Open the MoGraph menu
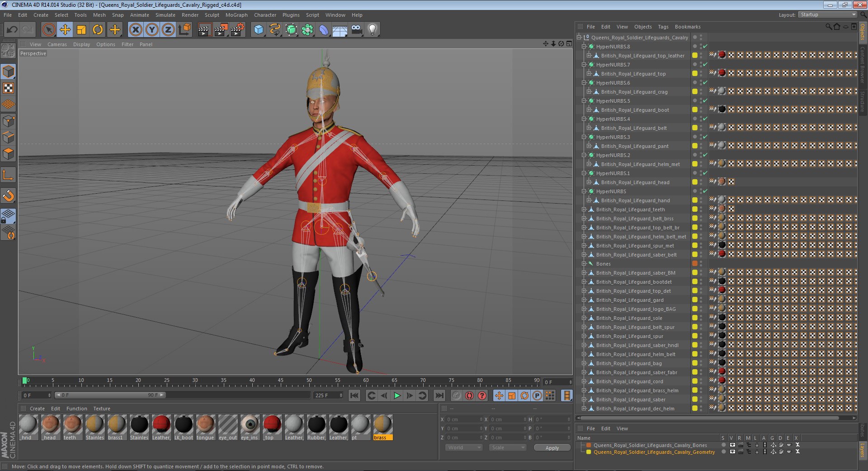Image resolution: width=868 pixels, height=471 pixels. pyautogui.click(x=236, y=15)
